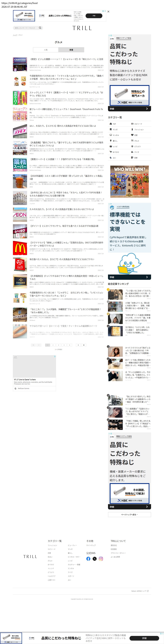Open footer サイトマップ link
The image size is (164, 644).
(x=91, y=545)
